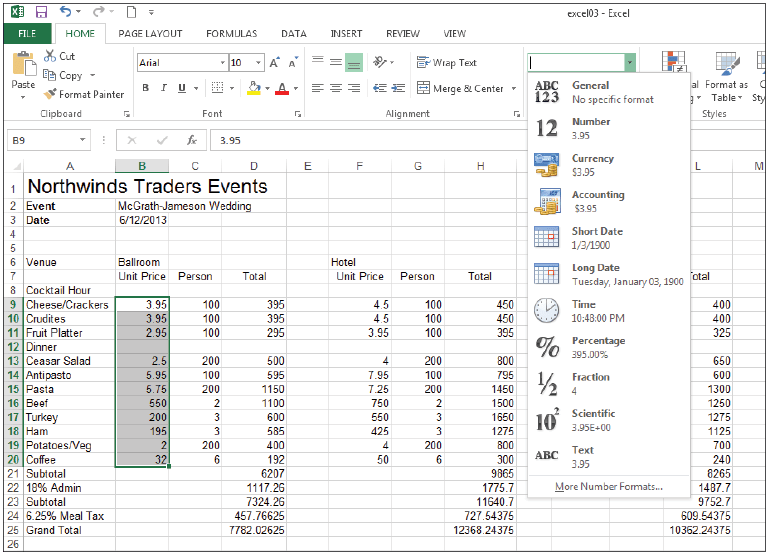
Task: Collapse the Number Format dropdown arrow
Action: click(x=630, y=63)
